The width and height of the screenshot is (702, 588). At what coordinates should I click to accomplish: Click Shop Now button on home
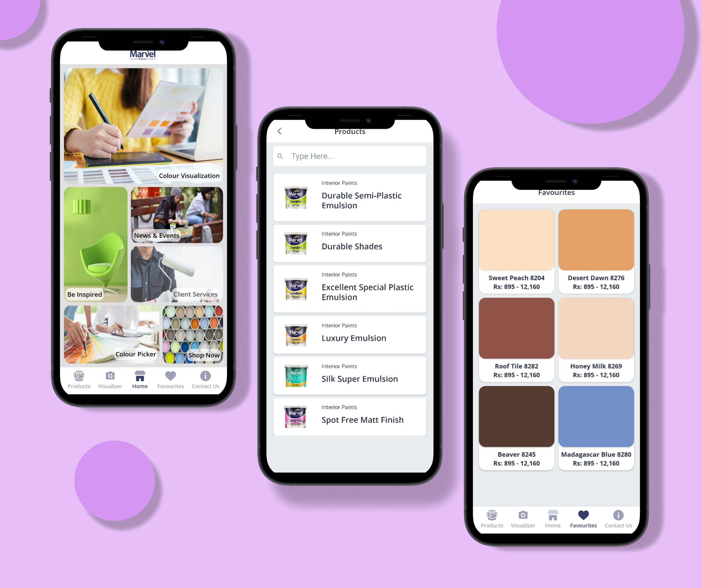click(203, 355)
